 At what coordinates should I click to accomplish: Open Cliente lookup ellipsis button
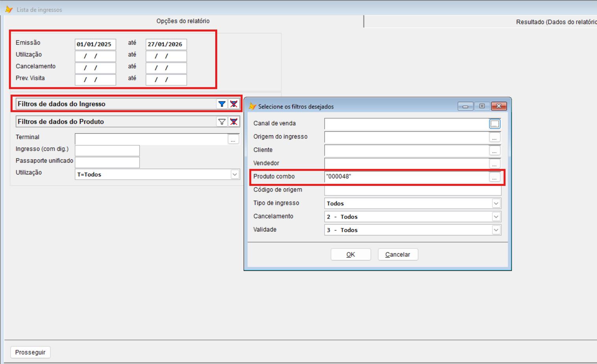point(495,151)
